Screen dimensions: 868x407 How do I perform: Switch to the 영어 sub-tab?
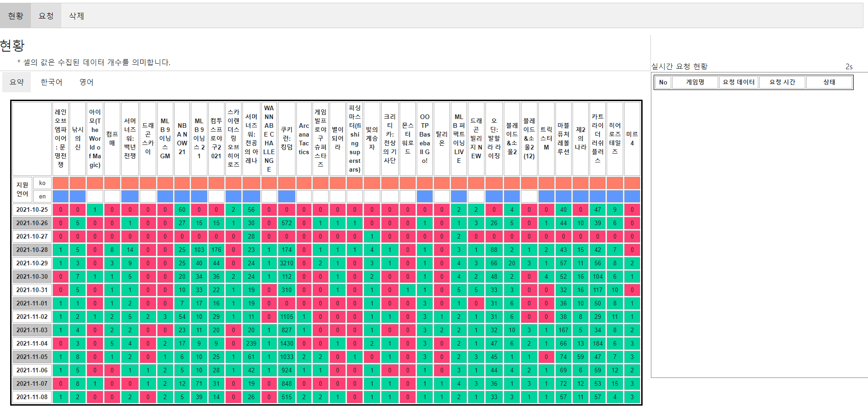pos(86,82)
